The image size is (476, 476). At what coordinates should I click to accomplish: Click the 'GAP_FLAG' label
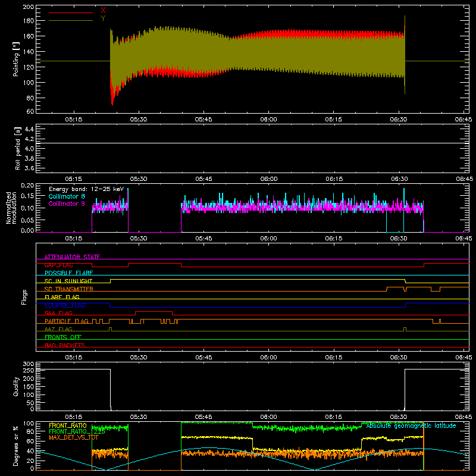tap(58, 265)
